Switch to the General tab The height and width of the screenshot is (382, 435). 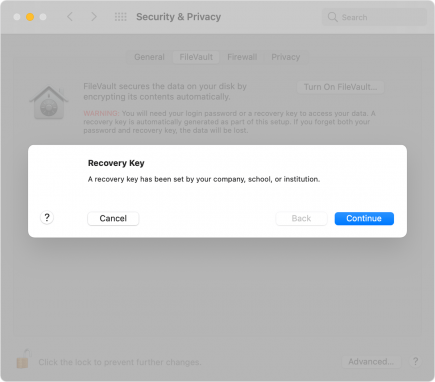tap(149, 57)
